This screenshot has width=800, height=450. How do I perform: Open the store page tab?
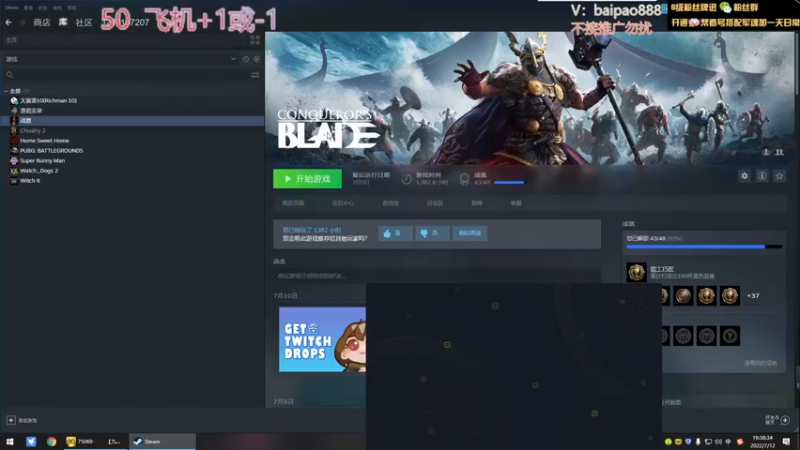[x=293, y=203]
